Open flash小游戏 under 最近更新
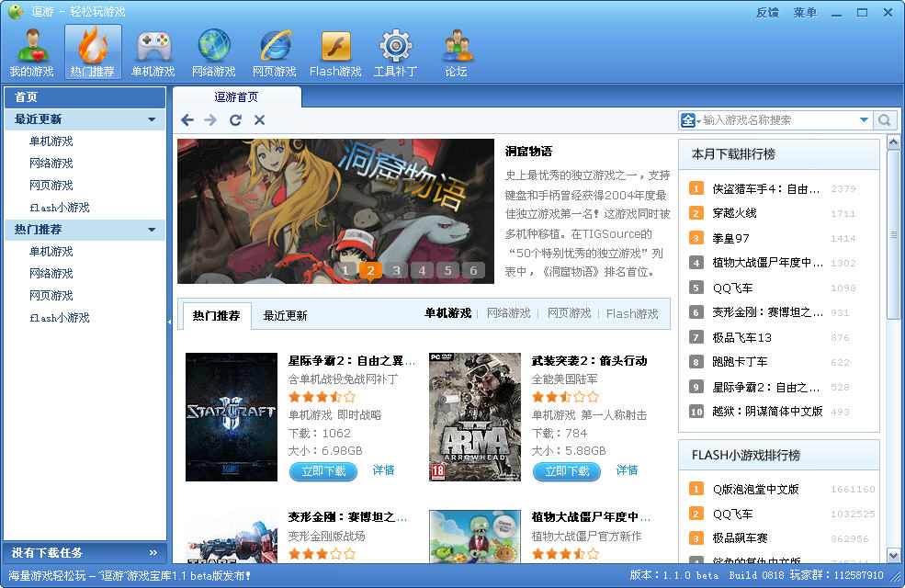905x588 pixels. [x=60, y=208]
